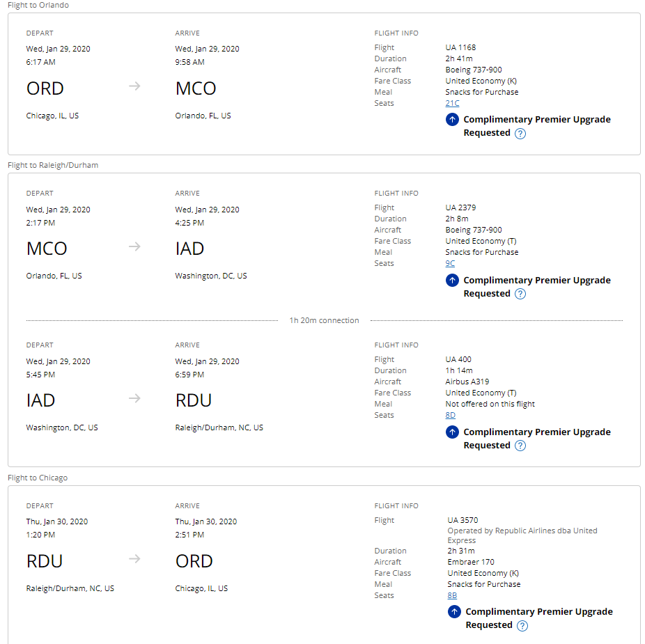Image resolution: width=645 pixels, height=644 pixels.
Task: Select seat 8D link on UA 400
Action: 450,416
